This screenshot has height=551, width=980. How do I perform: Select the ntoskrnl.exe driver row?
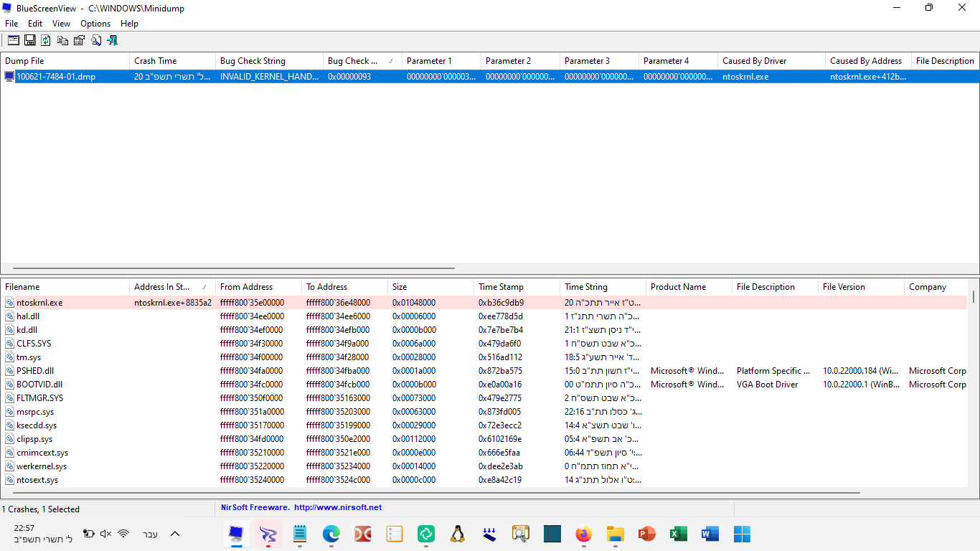point(484,303)
